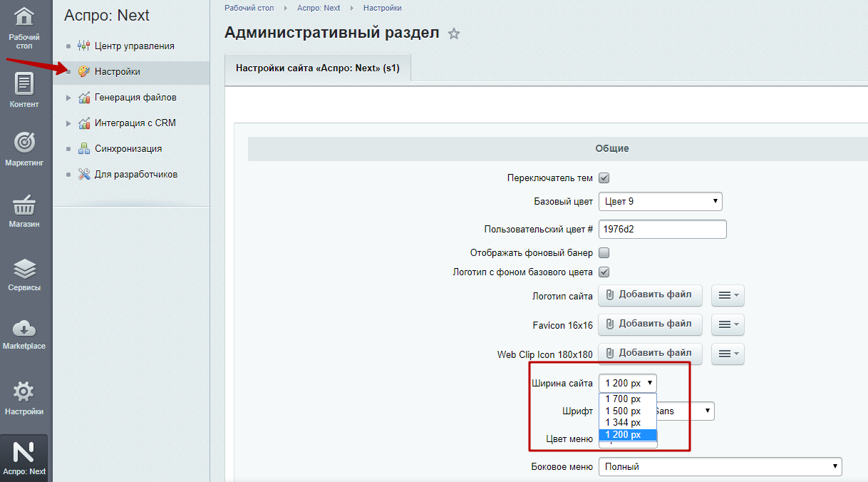Image resolution: width=868 pixels, height=482 pixels.
Task: Open the Ширина сайта dropdown
Action: click(628, 383)
